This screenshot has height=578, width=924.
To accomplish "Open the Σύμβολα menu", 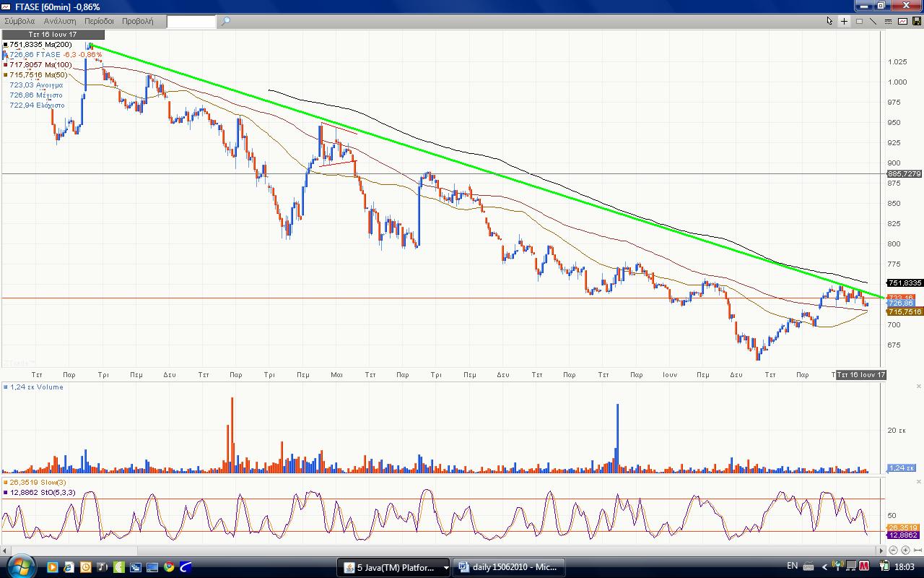I will click(19, 21).
